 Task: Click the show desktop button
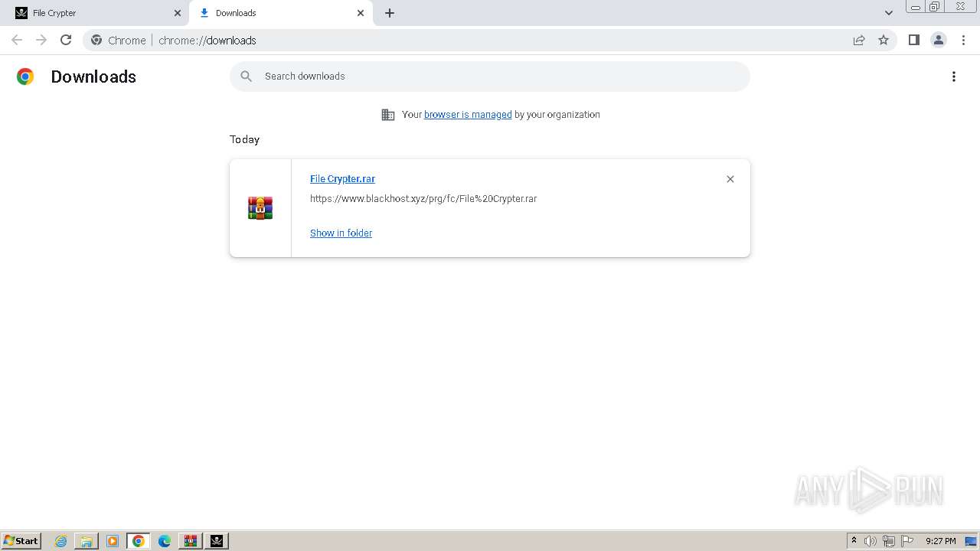972,541
